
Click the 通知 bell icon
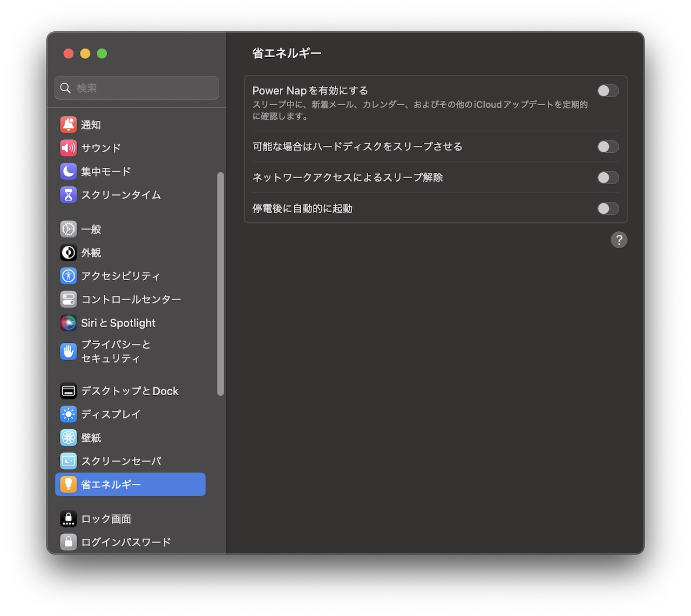(x=69, y=125)
